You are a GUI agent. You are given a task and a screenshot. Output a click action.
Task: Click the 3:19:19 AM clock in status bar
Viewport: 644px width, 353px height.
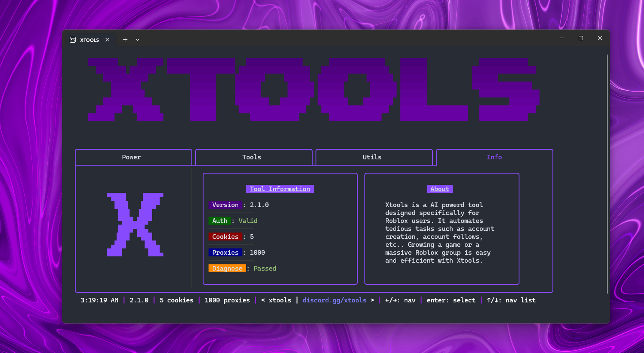(x=99, y=300)
